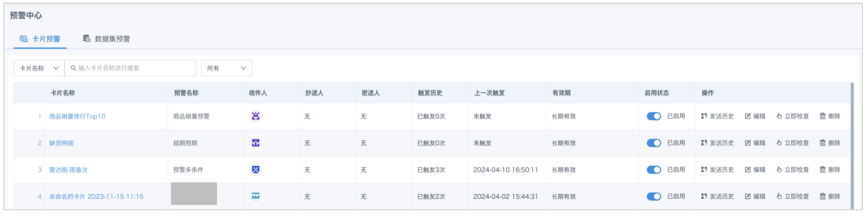Disable the 商品销量排行Top10 alert toggle

coord(654,116)
